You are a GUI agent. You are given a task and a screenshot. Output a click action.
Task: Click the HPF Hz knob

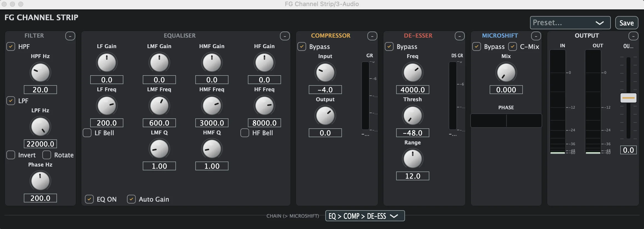point(40,72)
